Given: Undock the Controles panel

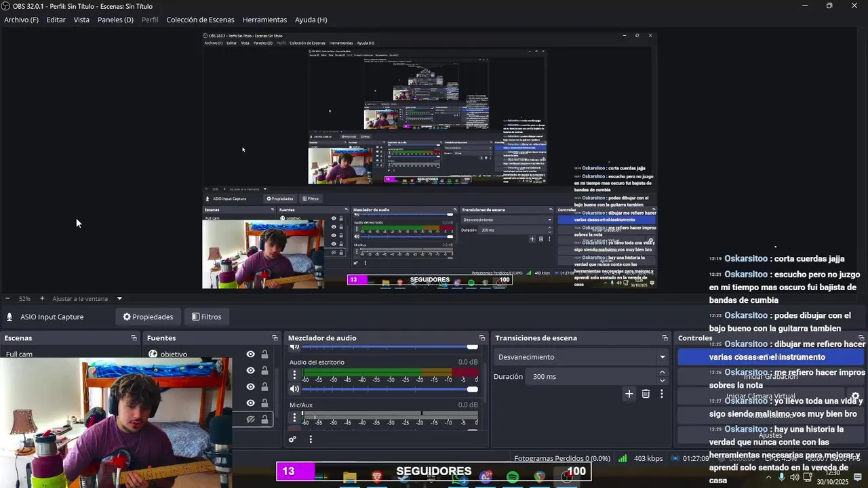Looking at the screenshot, I should [x=861, y=338].
